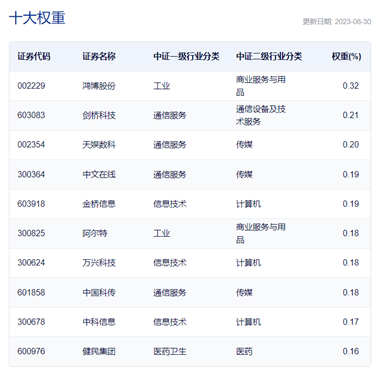Click the 中证二级行业分类 column header
380x381 pixels.
(x=269, y=56)
